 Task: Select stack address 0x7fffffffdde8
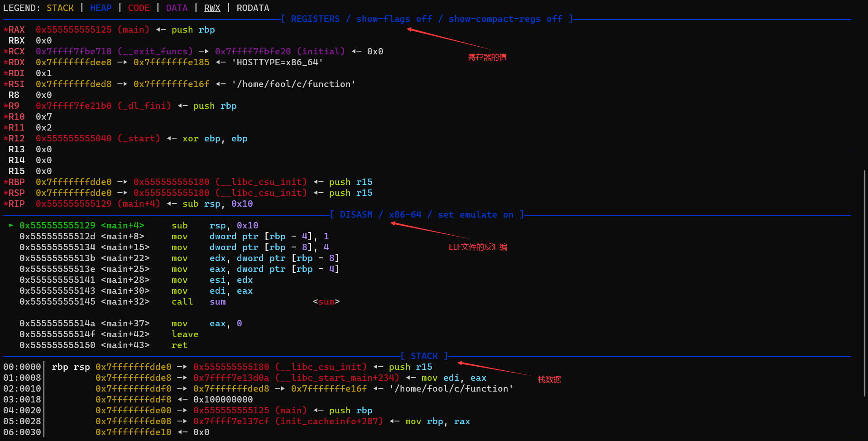coord(133,378)
